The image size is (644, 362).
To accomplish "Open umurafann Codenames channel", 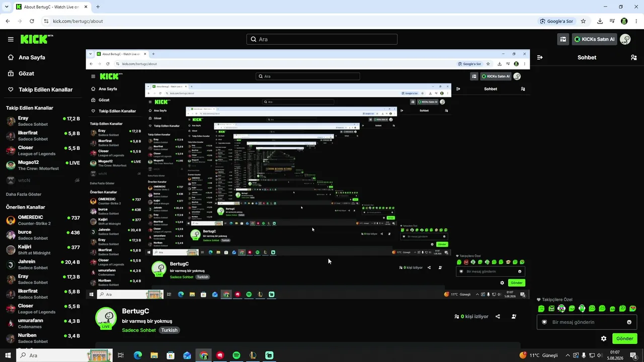I will pos(43,323).
